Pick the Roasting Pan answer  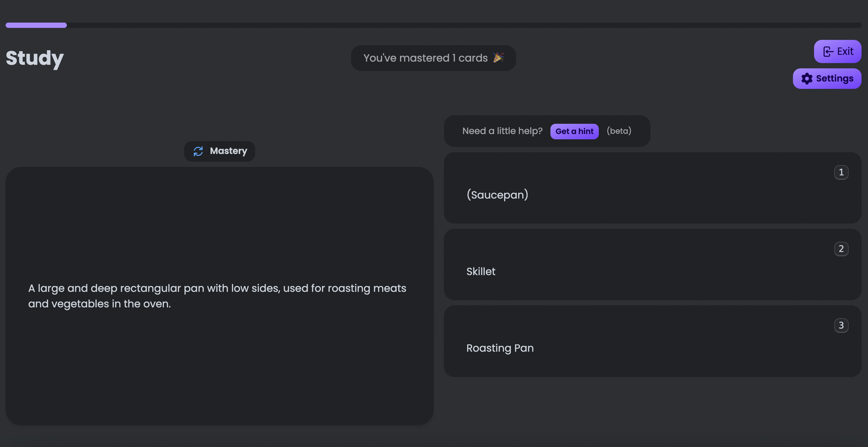point(500,348)
